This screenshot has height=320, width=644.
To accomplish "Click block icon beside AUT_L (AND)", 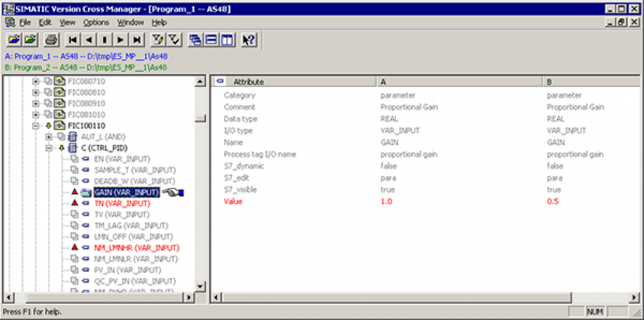I will (73, 136).
